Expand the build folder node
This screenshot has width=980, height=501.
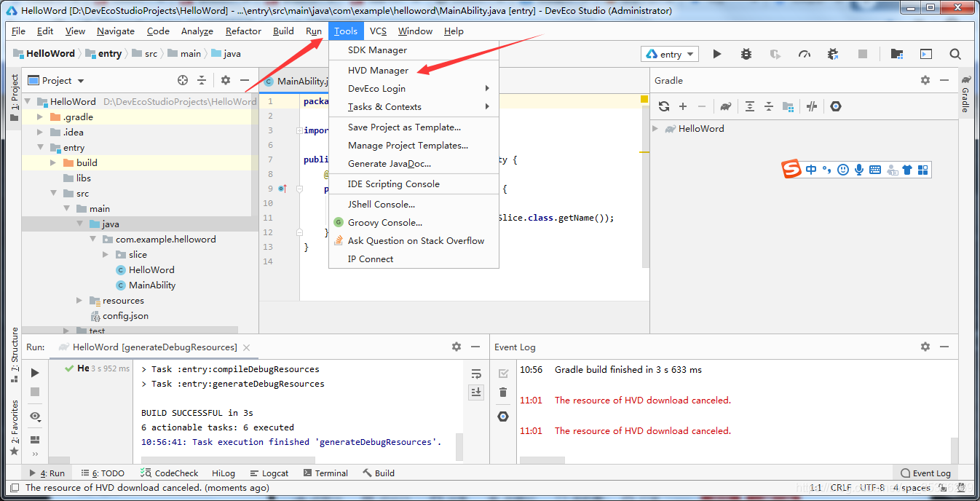click(x=53, y=162)
